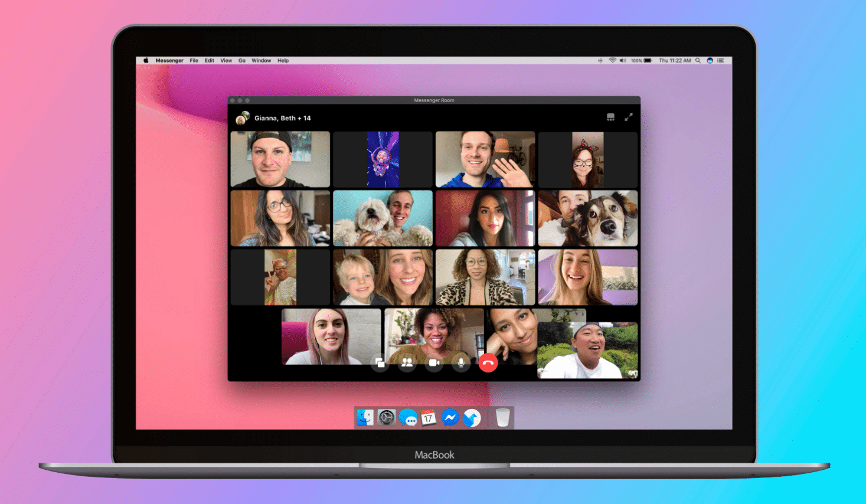Toggle the camera on or off
Screen dimensions: 866x504
click(x=434, y=362)
